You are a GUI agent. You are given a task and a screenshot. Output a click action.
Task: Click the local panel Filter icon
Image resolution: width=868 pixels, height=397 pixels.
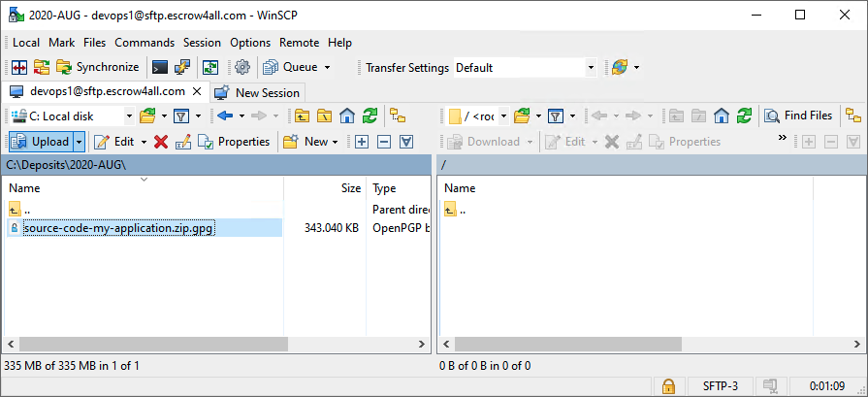coord(180,116)
